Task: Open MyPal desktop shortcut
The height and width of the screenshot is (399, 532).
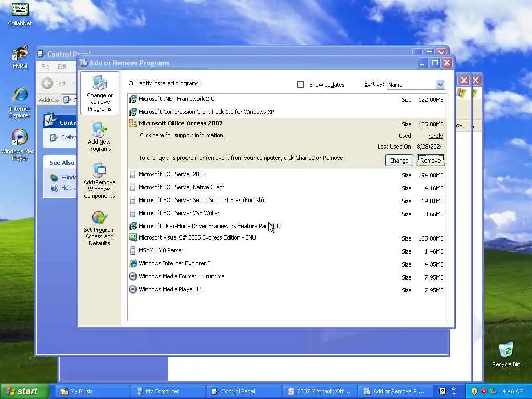Action: pos(20,57)
